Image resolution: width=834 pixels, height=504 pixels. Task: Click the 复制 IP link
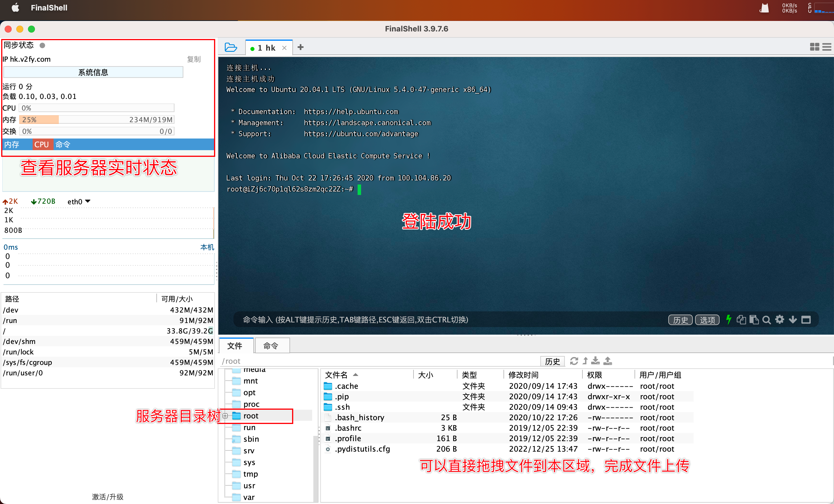tap(194, 59)
